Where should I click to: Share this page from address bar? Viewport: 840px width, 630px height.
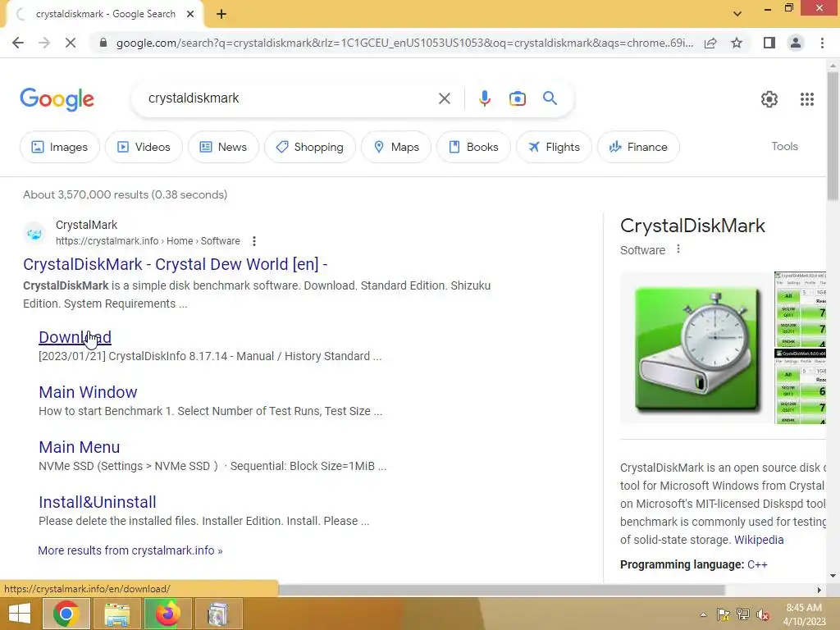click(x=710, y=43)
